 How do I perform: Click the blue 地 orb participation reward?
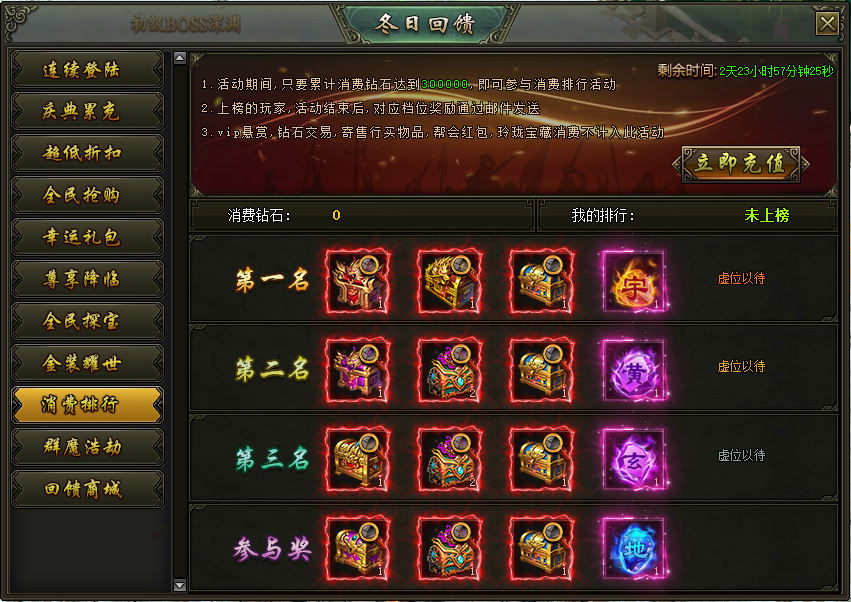coord(634,548)
